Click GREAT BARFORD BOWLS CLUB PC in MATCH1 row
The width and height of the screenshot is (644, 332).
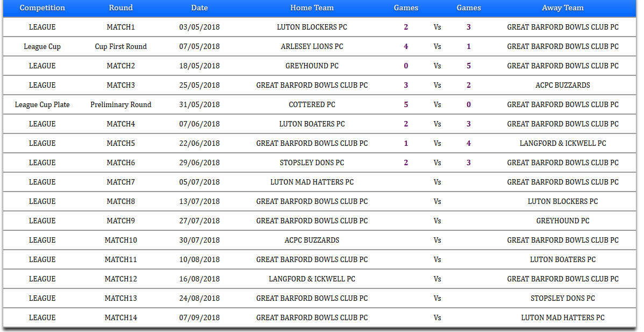[563, 27]
